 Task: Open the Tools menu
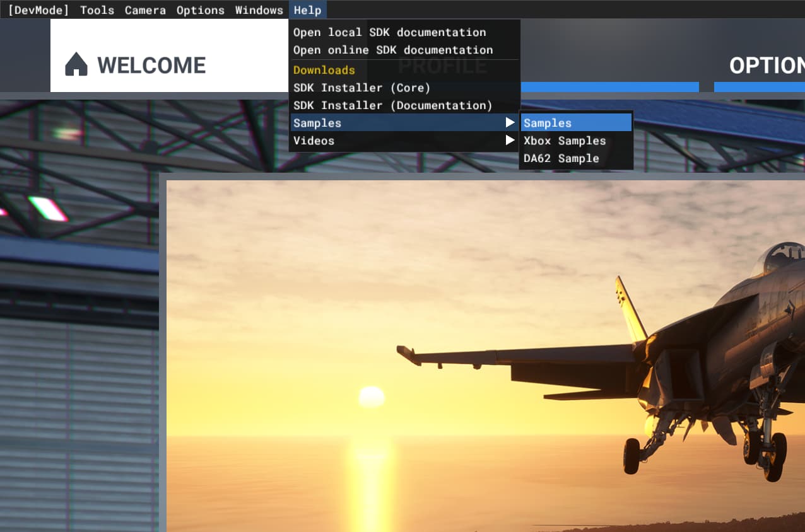(x=97, y=10)
